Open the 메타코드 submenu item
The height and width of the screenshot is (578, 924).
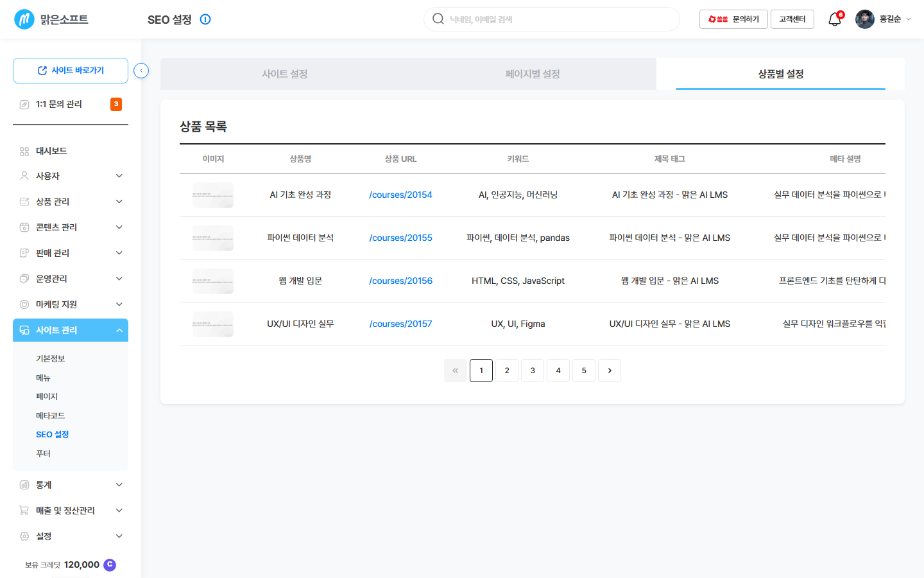(51, 416)
